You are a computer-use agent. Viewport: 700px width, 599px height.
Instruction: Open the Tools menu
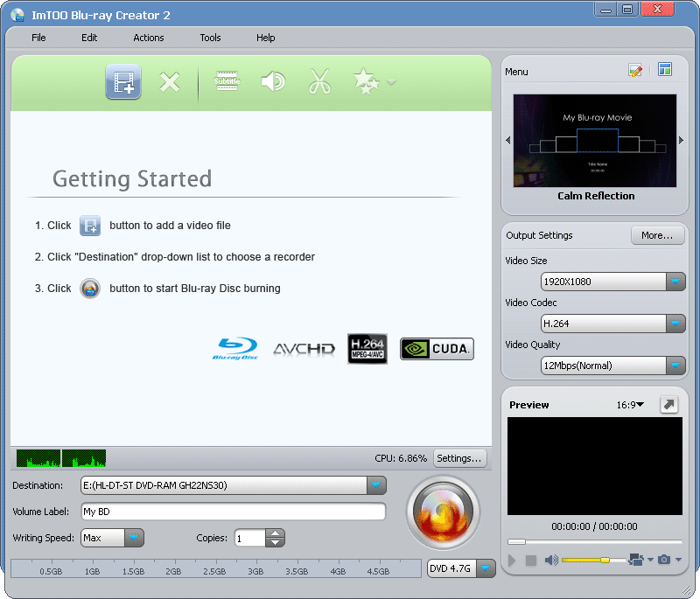pyautogui.click(x=210, y=38)
